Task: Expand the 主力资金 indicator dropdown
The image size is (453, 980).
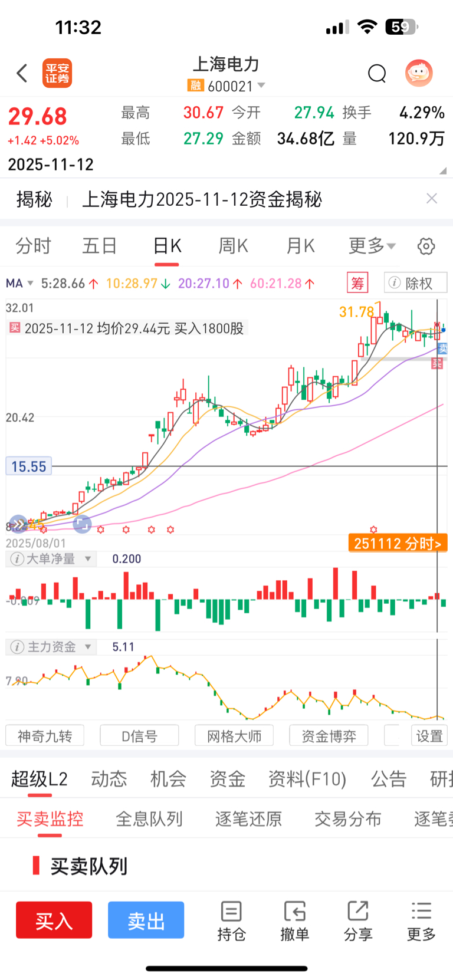Action: coord(88,647)
